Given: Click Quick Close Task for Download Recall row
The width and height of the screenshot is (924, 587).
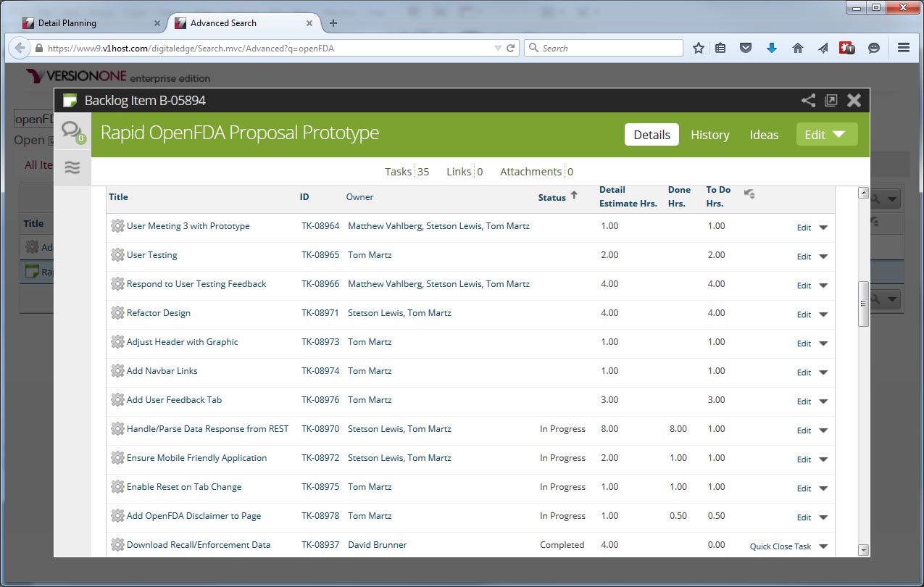Looking at the screenshot, I should (781, 546).
